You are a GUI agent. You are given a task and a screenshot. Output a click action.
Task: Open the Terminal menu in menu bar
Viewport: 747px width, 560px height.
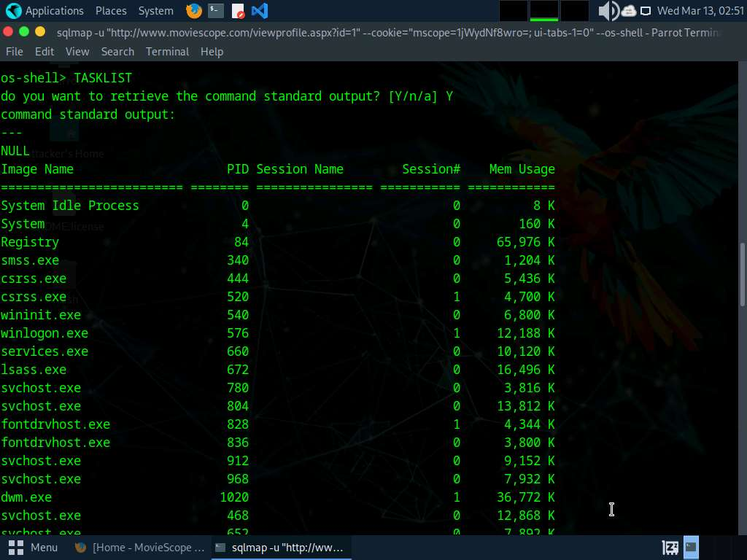167,52
